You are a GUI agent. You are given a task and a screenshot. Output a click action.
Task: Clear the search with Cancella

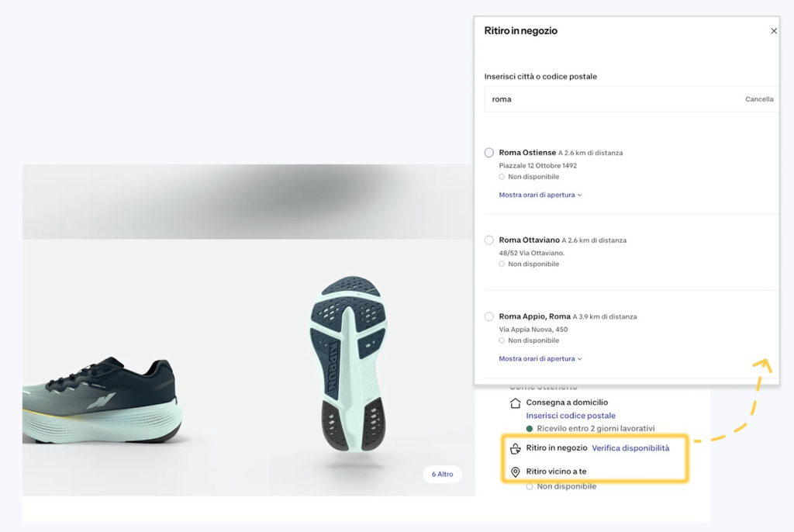[x=758, y=98]
